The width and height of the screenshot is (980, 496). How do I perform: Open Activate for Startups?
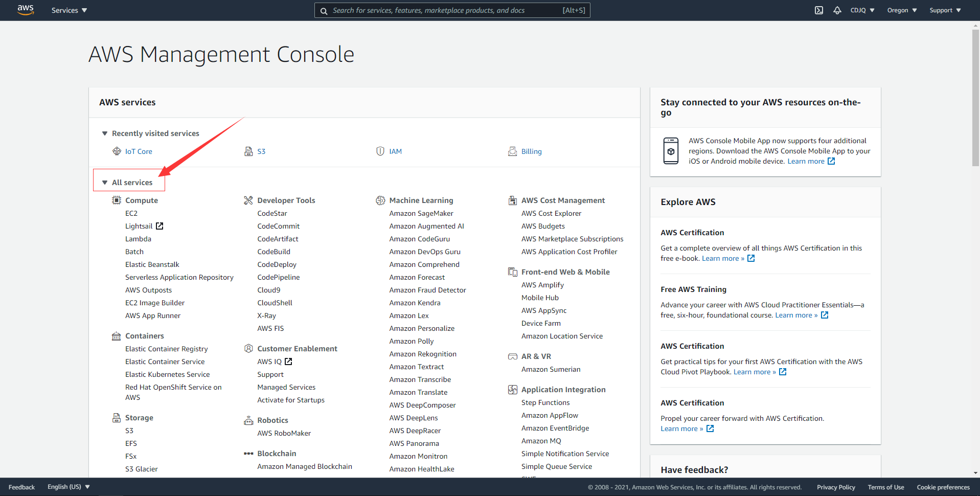[x=291, y=400]
